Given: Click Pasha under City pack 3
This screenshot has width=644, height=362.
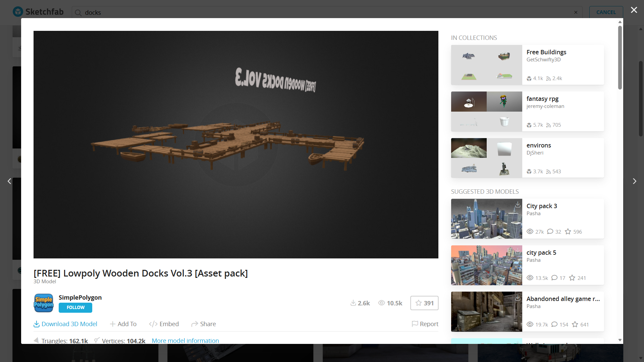Looking at the screenshot, I should click(x=533, y=214).
